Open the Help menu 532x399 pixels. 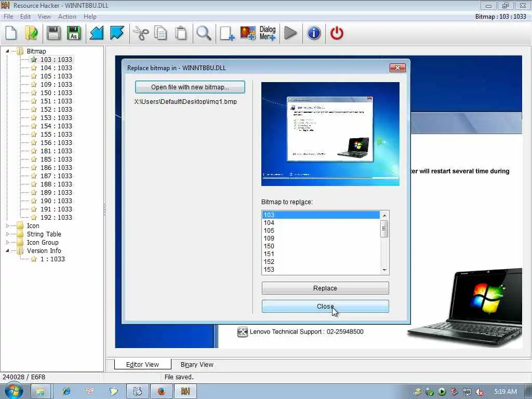90,17
